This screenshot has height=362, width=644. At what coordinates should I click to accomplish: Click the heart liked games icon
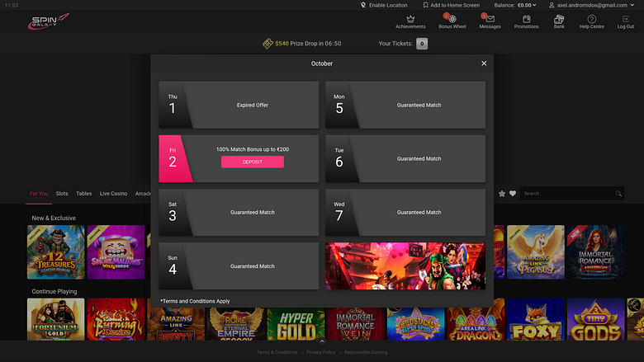pyautogui.click(x=513, y=194)
